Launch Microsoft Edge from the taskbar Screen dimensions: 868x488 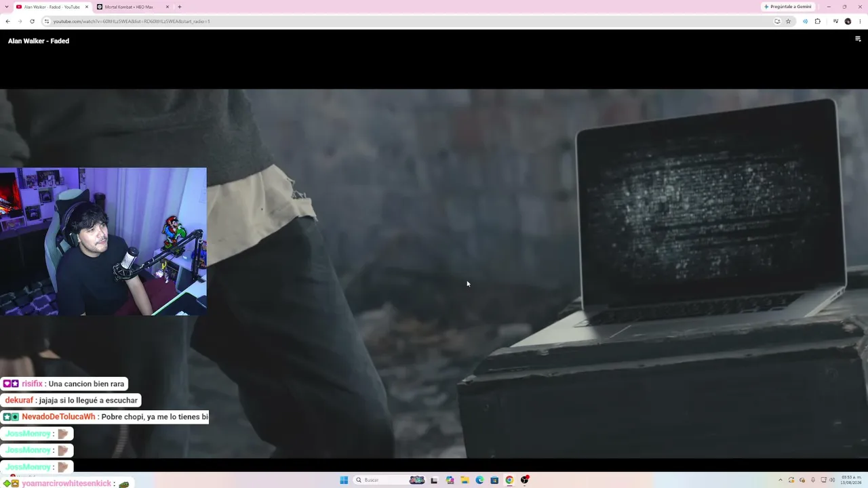tap(479, 480)
